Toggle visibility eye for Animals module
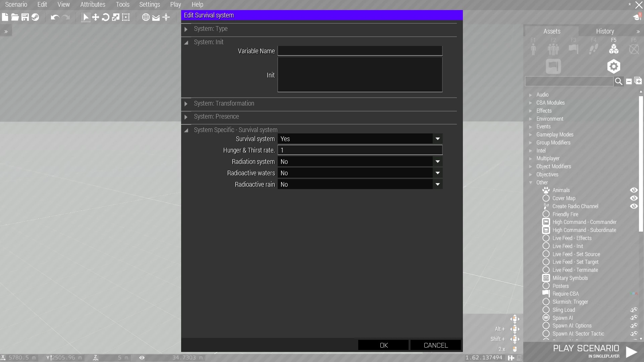Image resolution: width=644 pixels, height=362 pixels. (634, 190)
